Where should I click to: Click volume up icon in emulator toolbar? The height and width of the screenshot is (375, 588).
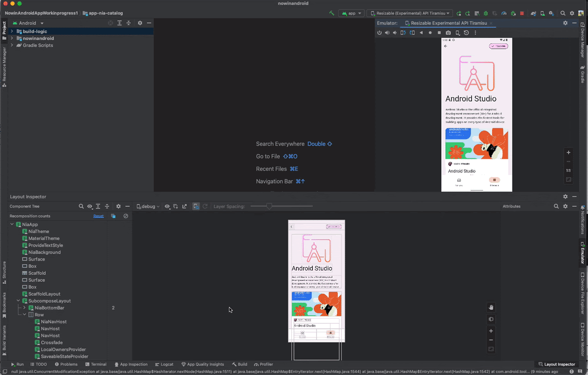click(x=388, y=32)
